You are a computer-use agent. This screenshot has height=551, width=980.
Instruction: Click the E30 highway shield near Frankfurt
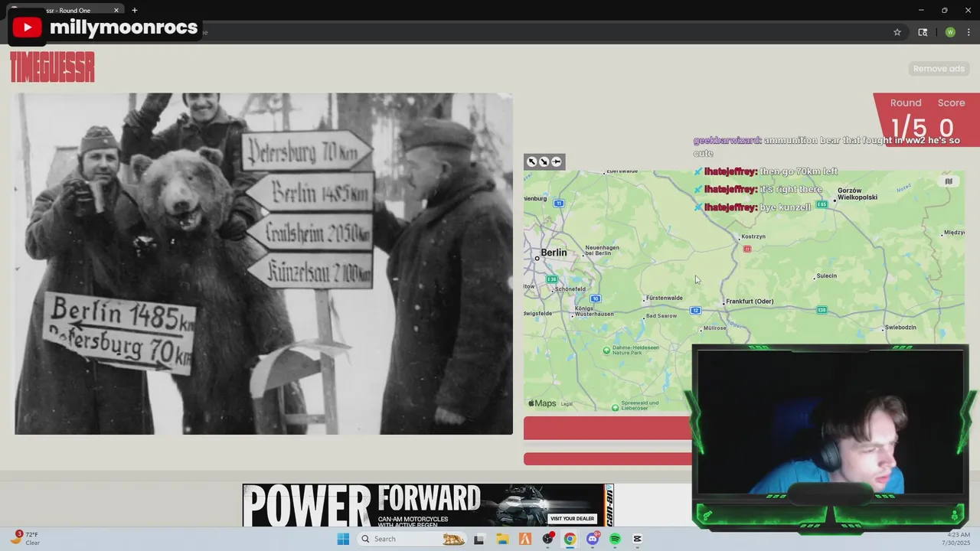coord(822,310)
